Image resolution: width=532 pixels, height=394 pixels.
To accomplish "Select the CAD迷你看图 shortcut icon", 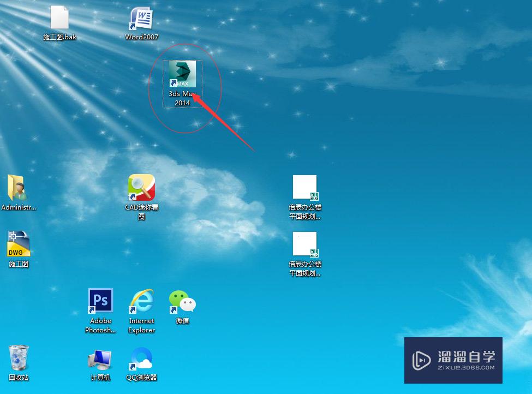I will point(141,188).
